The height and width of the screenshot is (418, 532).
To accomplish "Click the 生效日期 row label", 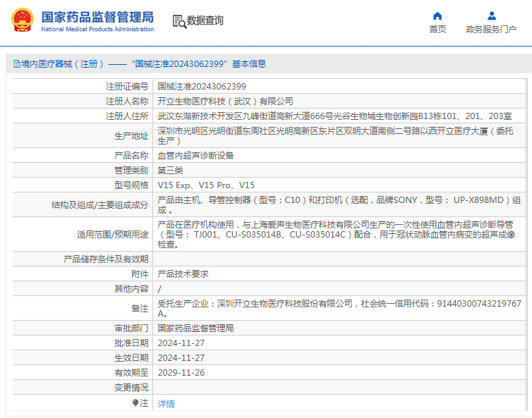I will tap(132, 358).
